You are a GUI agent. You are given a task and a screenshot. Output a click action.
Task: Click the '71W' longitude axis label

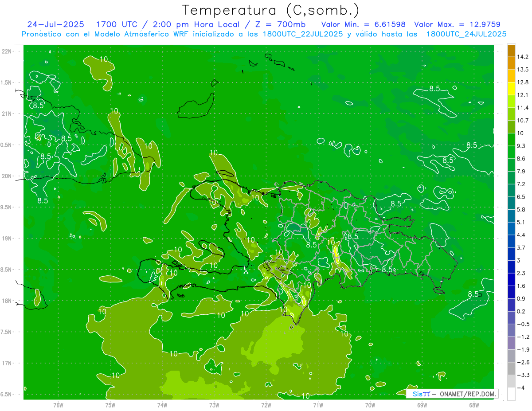pyautogui.click(x=318, y=405)
